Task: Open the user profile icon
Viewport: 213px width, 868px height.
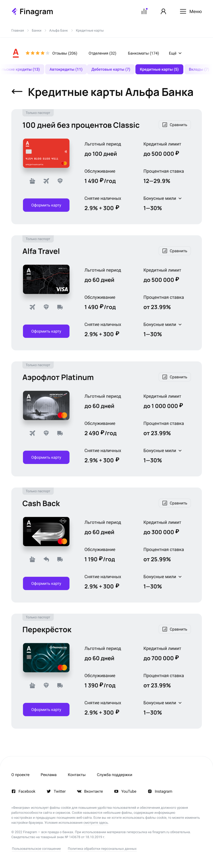Action: (x=163, y=12)
